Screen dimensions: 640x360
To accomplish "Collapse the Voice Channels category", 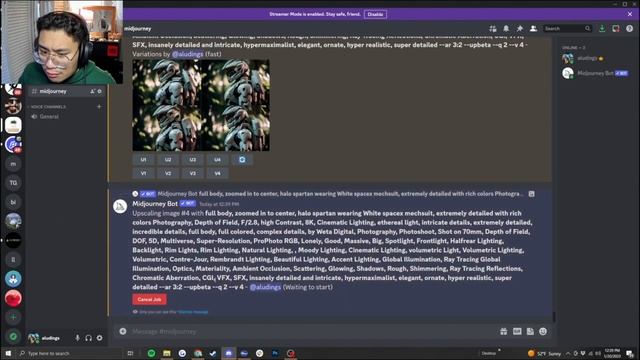I will coord(48,107).
